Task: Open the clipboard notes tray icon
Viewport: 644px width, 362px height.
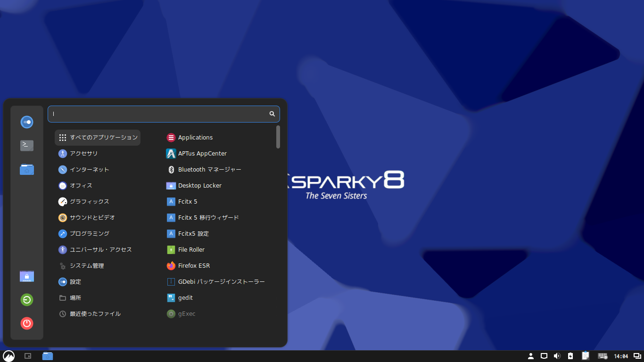Action: pos(586,356)
